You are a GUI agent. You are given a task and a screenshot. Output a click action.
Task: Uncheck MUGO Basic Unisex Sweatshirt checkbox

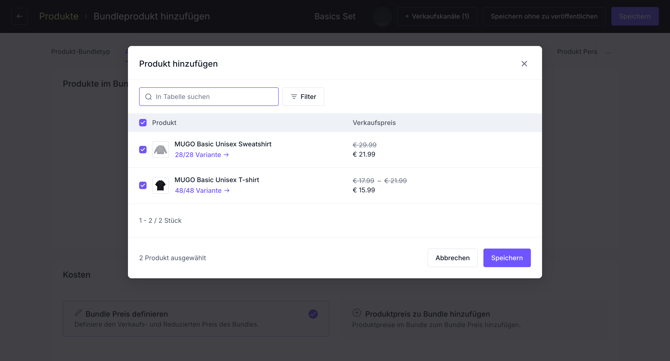coord(143,150)
